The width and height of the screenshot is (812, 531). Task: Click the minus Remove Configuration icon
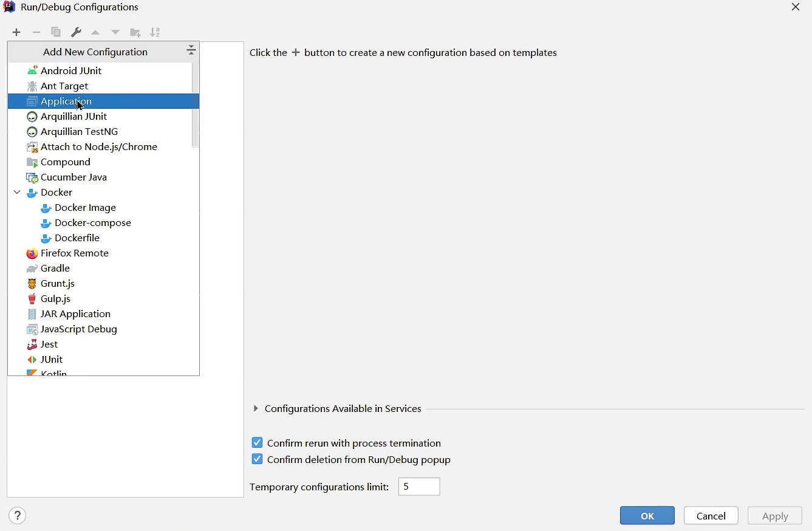point(36,32)
